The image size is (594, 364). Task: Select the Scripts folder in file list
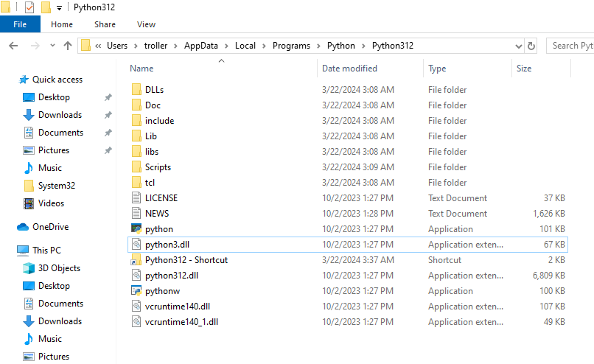158,167
